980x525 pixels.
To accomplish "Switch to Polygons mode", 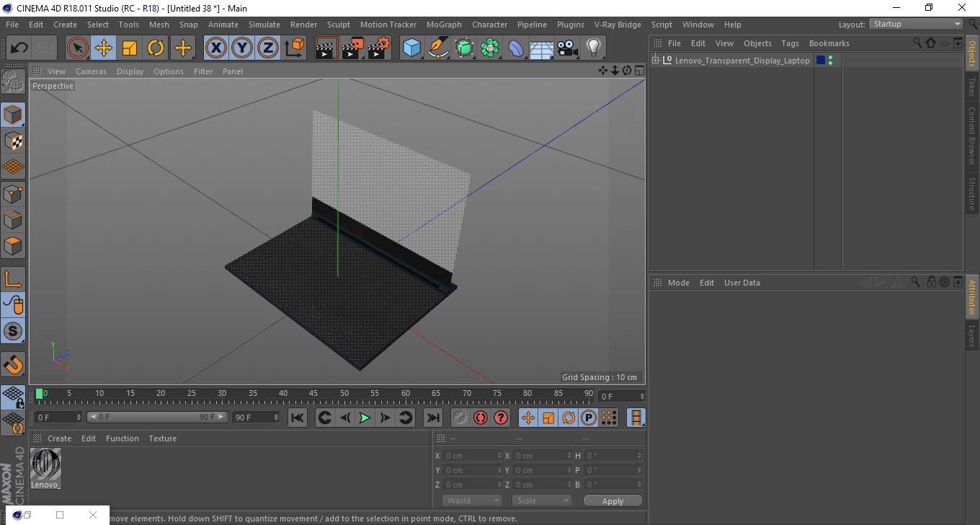I will click(x=13, y=245).
